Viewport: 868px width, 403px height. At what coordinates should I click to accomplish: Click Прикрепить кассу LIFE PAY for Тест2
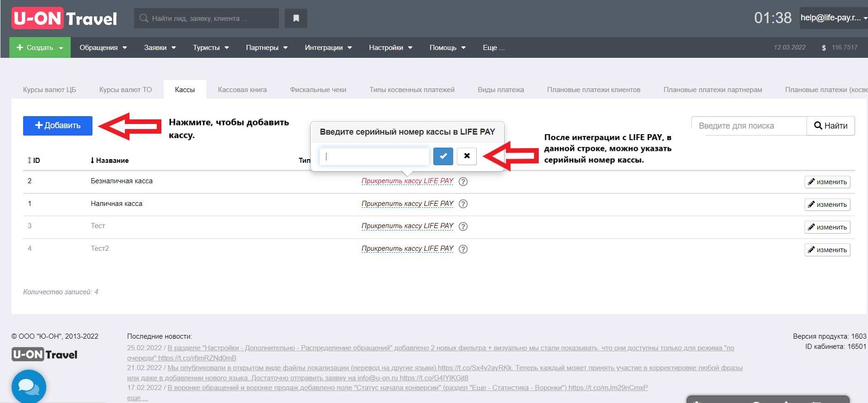[x=407, y=248]
